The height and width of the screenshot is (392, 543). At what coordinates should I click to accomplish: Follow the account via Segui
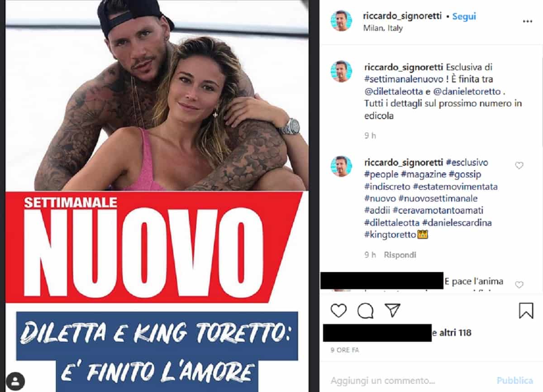click(464, 16)
